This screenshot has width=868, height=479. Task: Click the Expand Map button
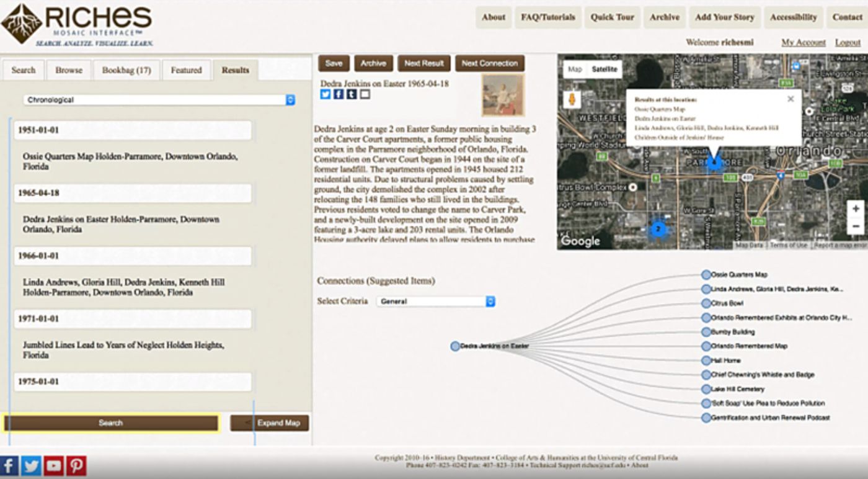pos(270,423)
